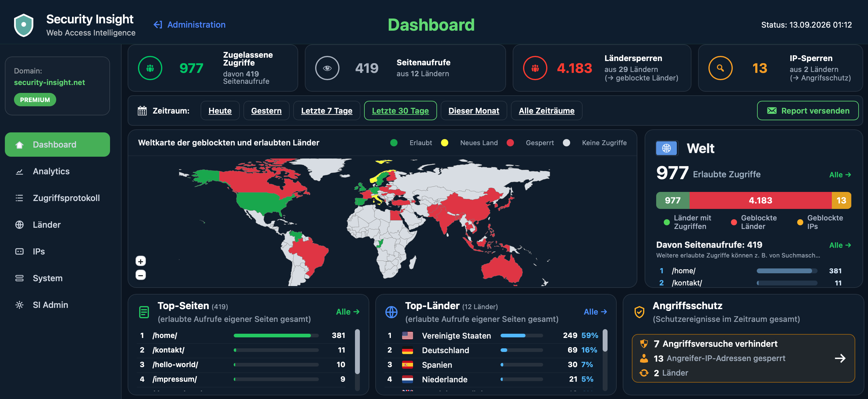Click the Top-Länder list scrollbar
This screenshot has width=868, height=399.
point(605,340)
